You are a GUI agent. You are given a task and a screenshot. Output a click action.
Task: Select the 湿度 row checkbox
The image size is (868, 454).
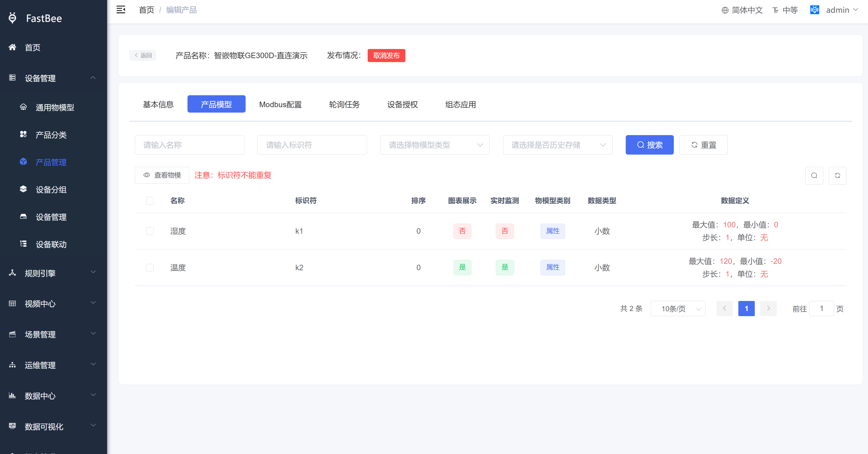pyautogui.click(x=150, y=231)
